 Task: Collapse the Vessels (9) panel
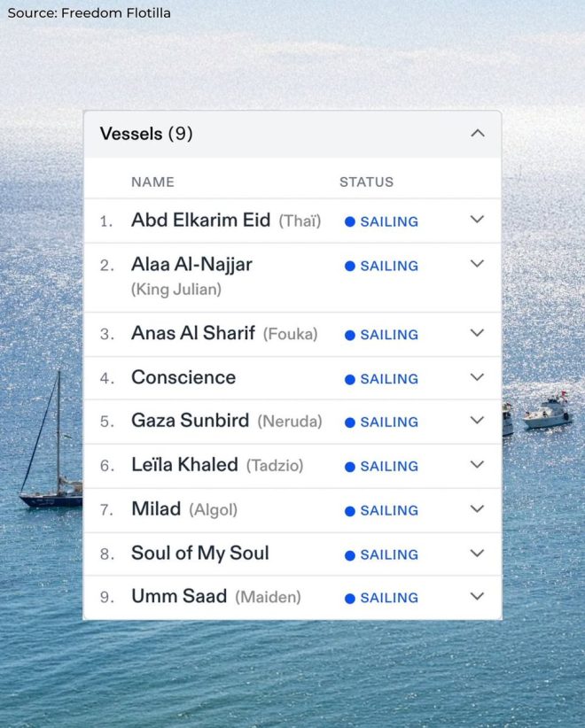pyautogui.click(x=477, y=134)
